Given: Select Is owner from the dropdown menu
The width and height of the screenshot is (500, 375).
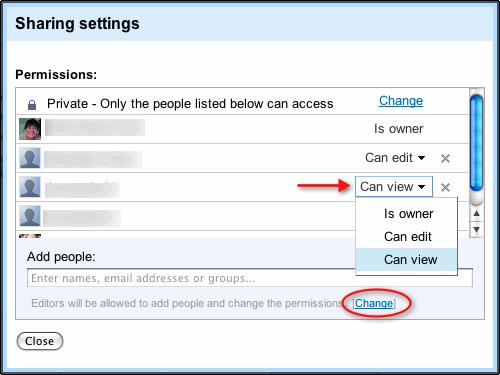Looking at the screenshot, I should click(408, 214).
